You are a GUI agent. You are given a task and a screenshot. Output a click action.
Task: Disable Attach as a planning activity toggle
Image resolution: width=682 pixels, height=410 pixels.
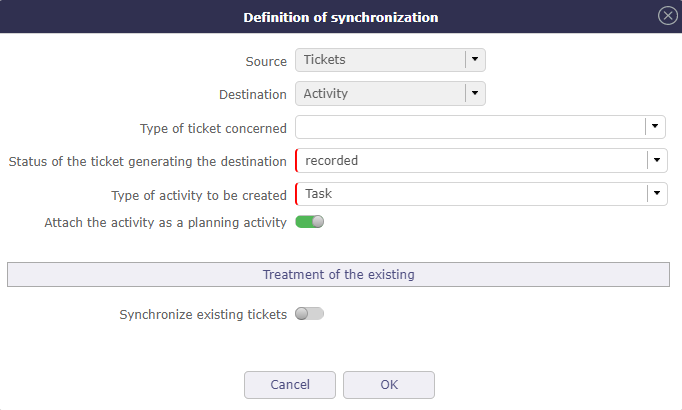coord(310,222)
